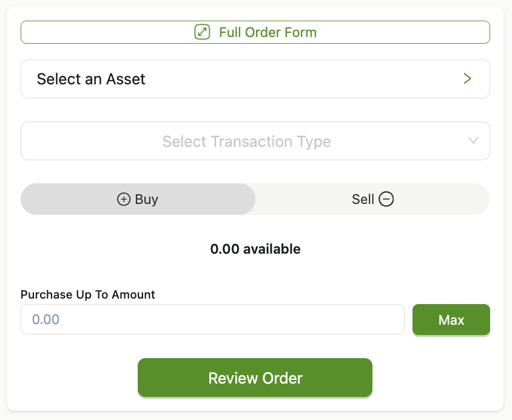This screenshot has width=512, height=420.
Task: Click the 0.00 placeholder in the amount box
Action: pos(45,319)
